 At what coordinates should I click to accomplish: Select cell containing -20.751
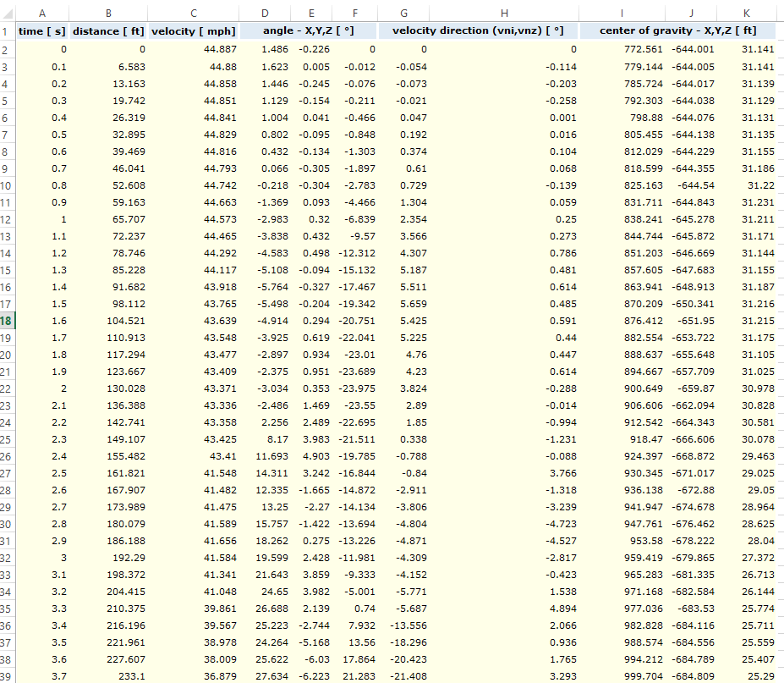[354, 321]
